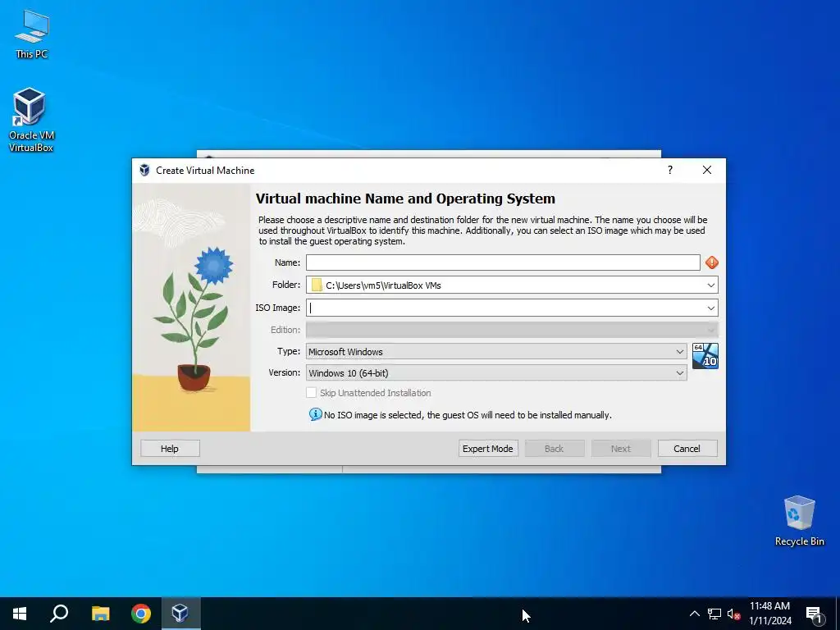Expand the ISO Image dropdown arrow
This screenshot has width=840, height=630.
[711, 308]
